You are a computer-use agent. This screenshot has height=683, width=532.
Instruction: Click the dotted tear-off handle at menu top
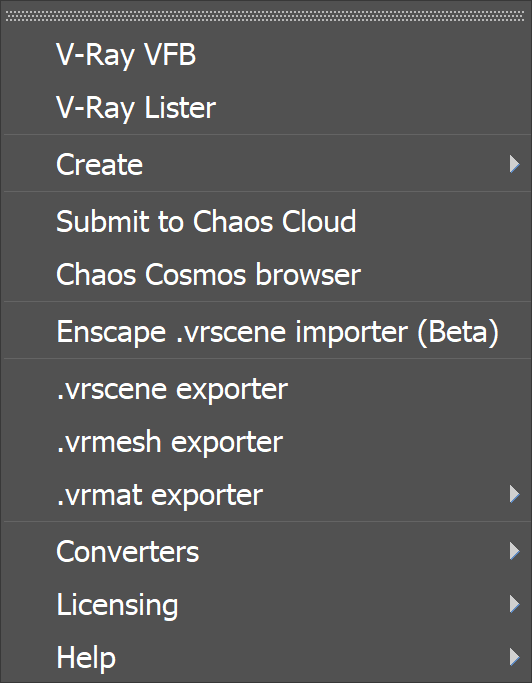coord(265,17)
